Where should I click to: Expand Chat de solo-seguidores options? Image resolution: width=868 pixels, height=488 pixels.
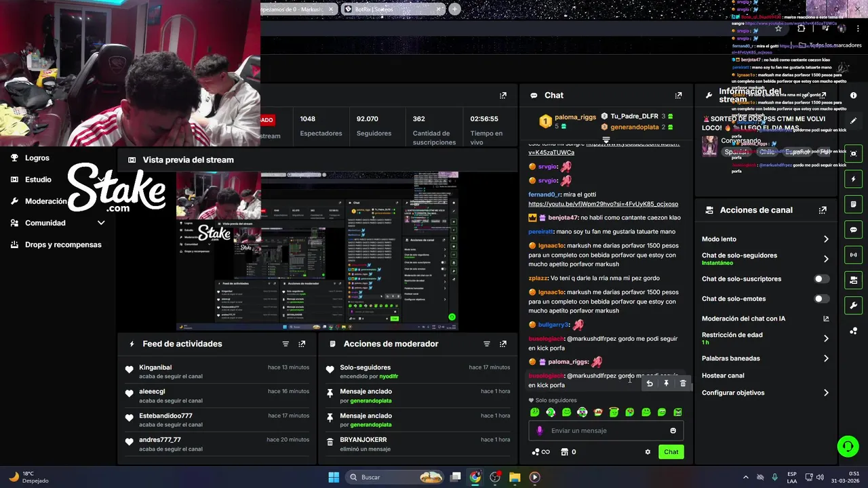pos(826,259)
